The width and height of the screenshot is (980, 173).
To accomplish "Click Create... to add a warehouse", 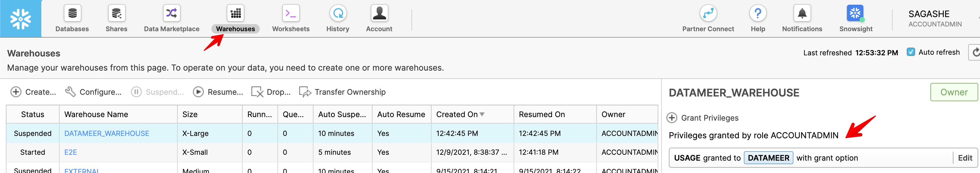I will coord(33,92).
